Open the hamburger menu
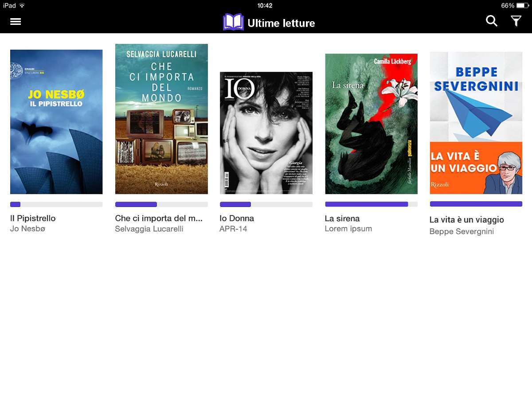The image size is (532, 399). pos(16,22)
